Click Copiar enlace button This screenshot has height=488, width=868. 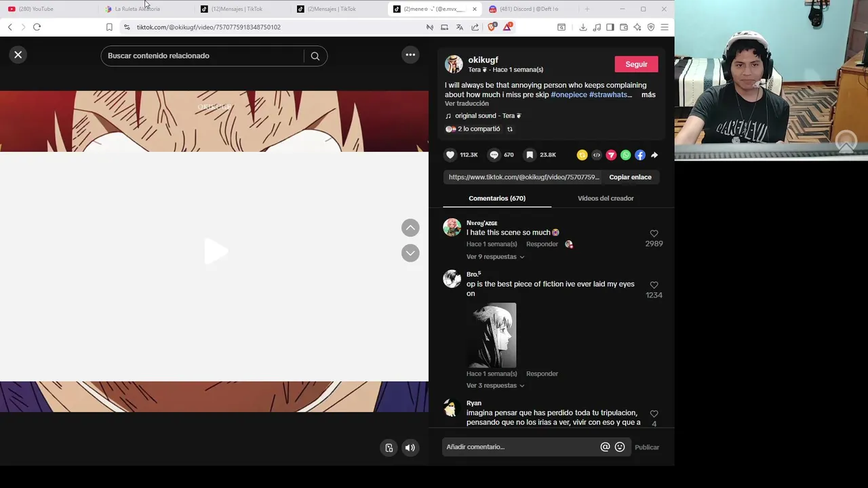pos(630,178)
